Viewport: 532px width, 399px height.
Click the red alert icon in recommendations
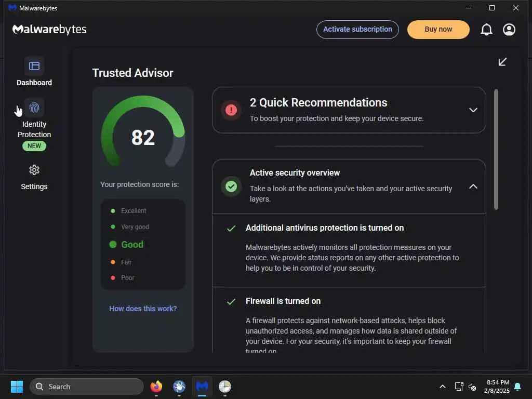click(231, 110)
